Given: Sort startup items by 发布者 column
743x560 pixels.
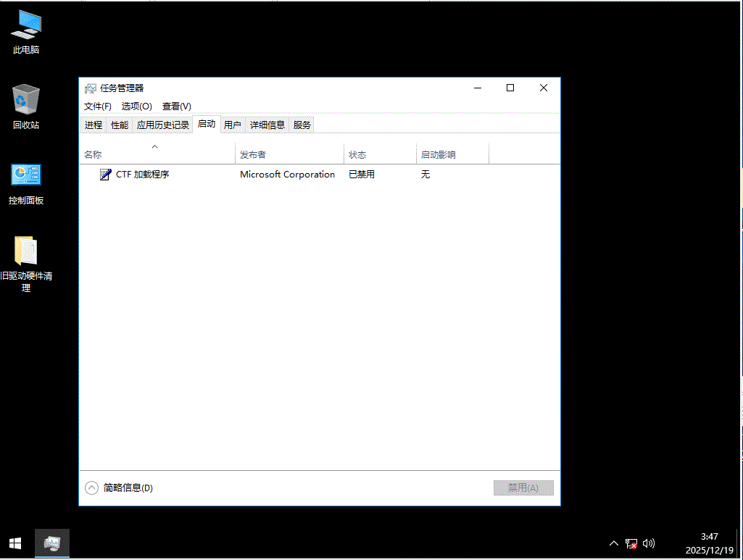Looking at the screenshot, I should [252, 154].
